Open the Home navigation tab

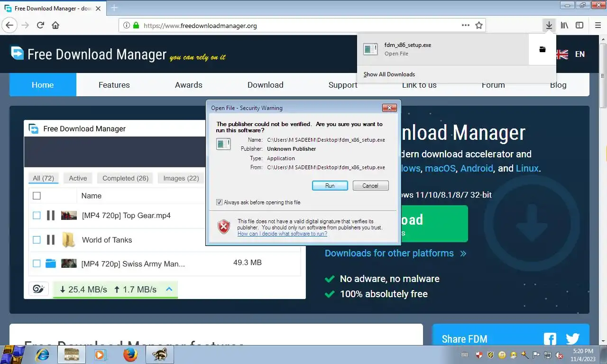point(43,85)
